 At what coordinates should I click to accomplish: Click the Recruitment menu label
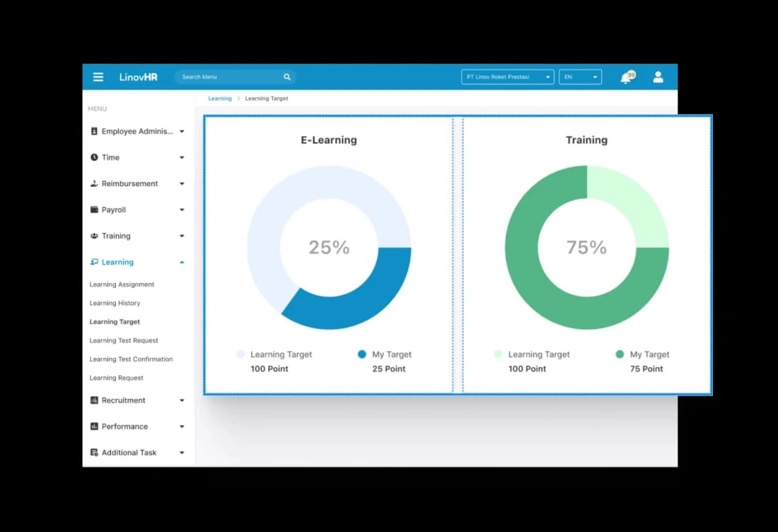tap(124, 400)
